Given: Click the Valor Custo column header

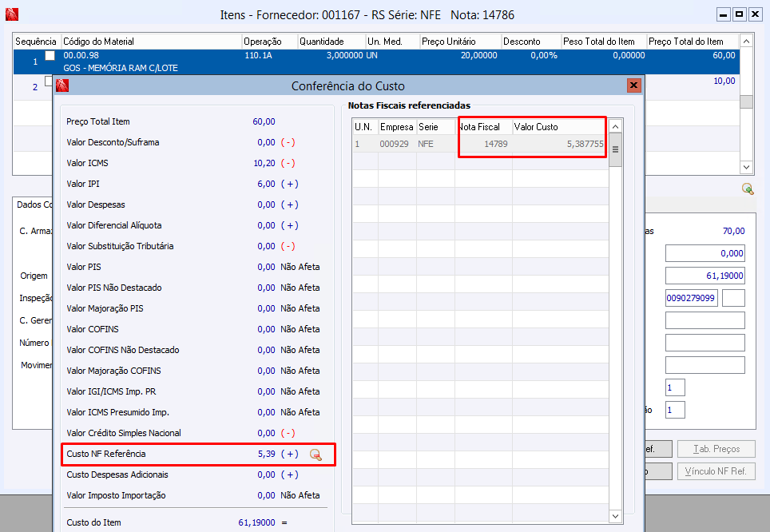Looking at the screenshot, I should (x=560, y=127).
